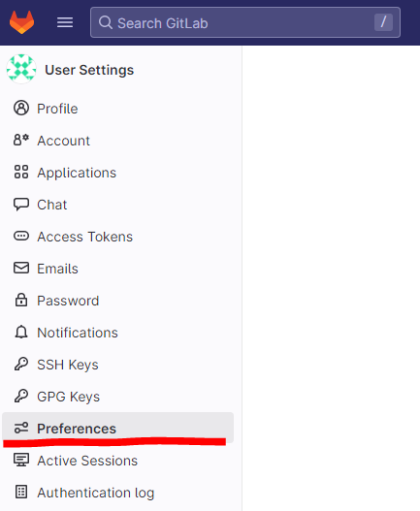Click the Notifications bell icon
Screen dimensions: 420x511
pos(21,332)
